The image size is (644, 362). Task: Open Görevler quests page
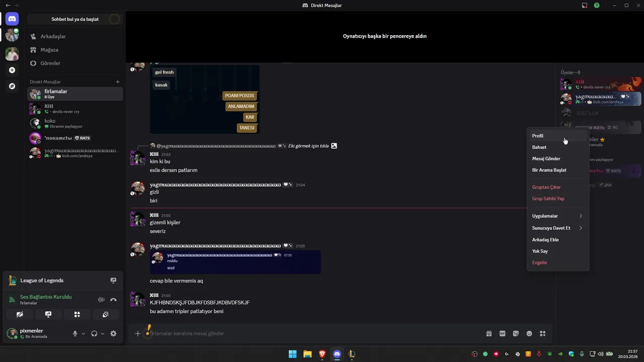pyautogui.click(x=75, y=63)
